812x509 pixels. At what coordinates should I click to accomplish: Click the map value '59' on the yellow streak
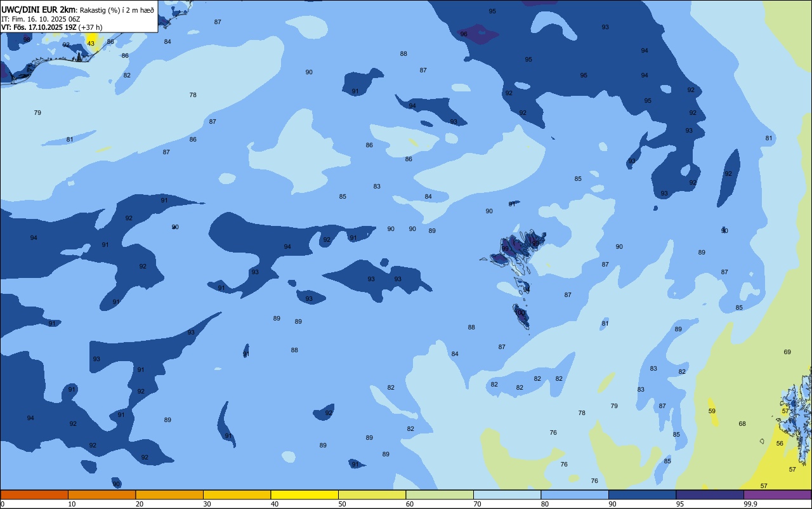(712, 411)
